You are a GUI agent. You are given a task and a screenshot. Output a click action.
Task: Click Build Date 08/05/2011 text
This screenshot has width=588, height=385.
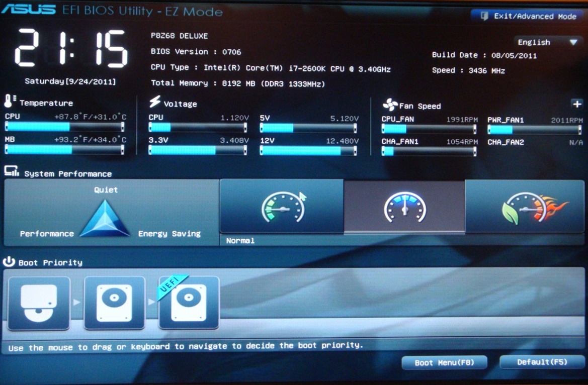tap(484, 55)
